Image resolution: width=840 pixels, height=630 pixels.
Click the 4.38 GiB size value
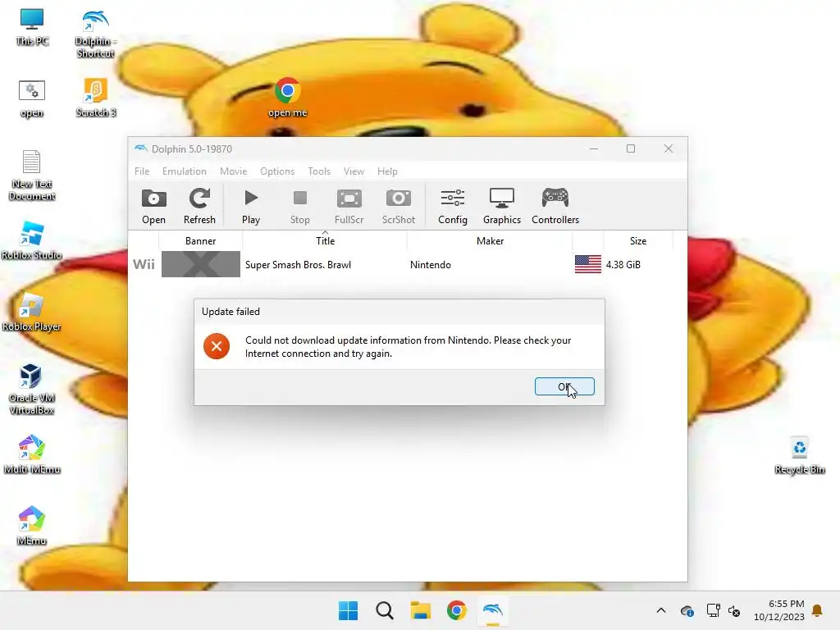(x=623, y=265)
